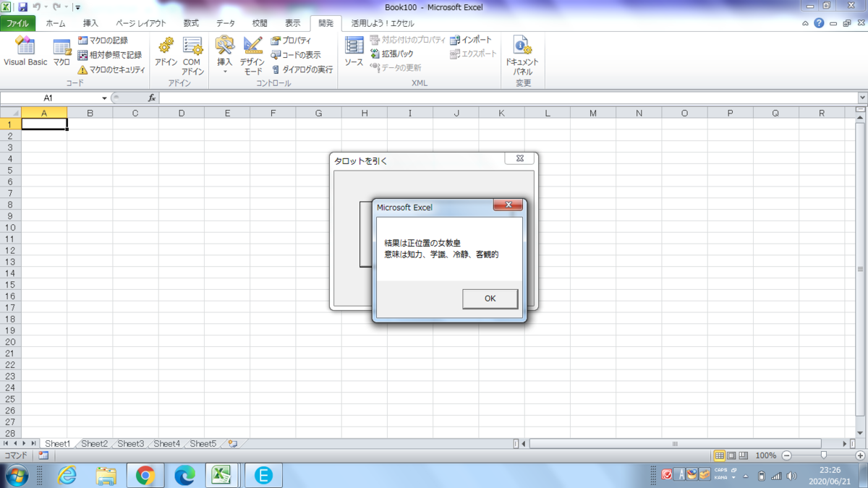
Task: Click Redo in Quick Access Toolbar
Action: pos(56,7)
